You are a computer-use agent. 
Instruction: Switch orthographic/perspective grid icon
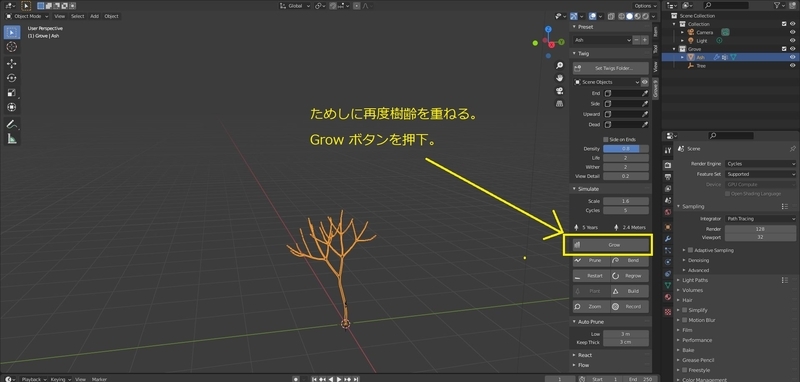click(x=560, y=104)
